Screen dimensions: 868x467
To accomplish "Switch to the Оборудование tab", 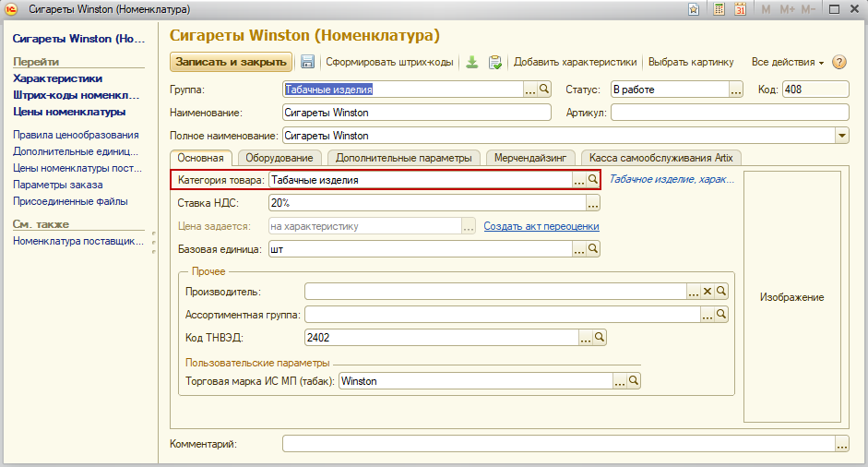I will (x=279, y=158).
